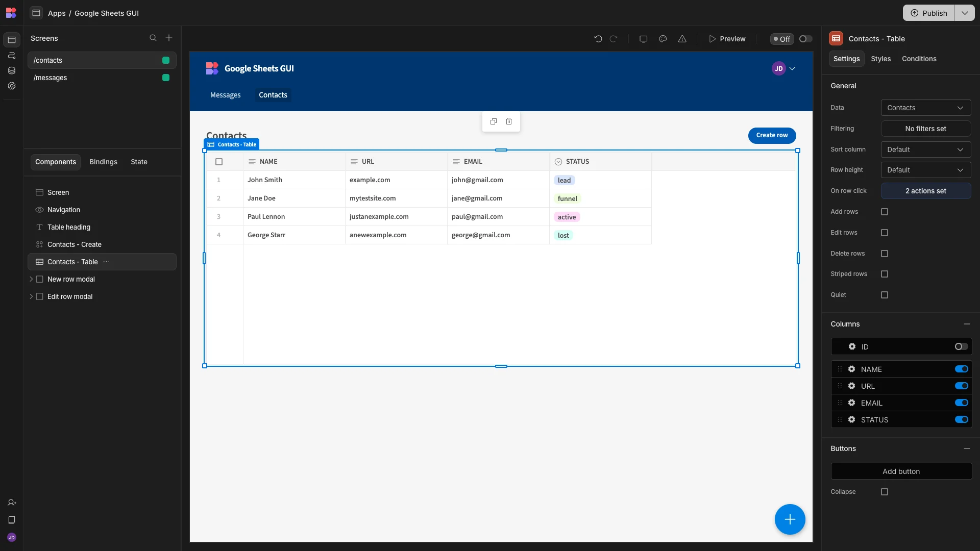Click the Undo icon
Viewport: 980px width, 551px height.
click(598, 39)
